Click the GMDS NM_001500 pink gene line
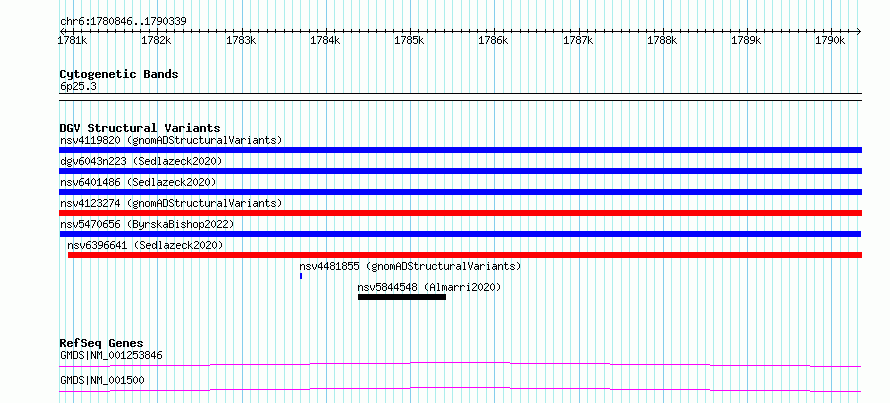The height and width of the screenshot is (403, 890). point(460,389)
